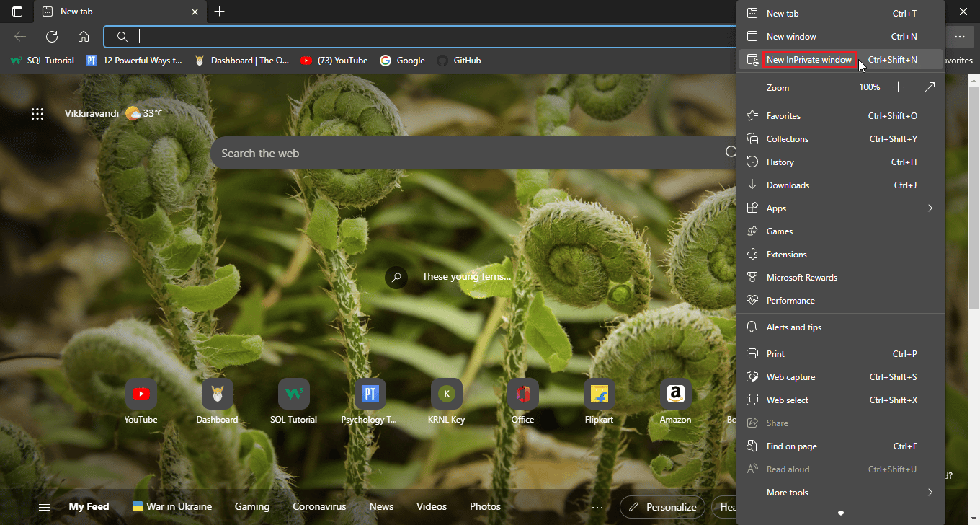Open the Amazon quick link tile
The image size is (980, 525).
click(675, 394)
